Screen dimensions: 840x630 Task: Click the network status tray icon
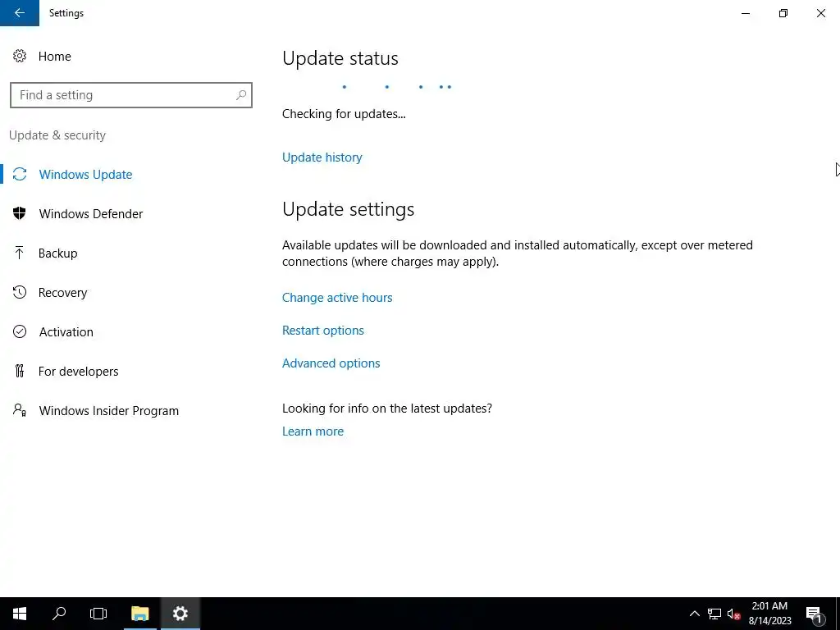[x=714, y=614]
